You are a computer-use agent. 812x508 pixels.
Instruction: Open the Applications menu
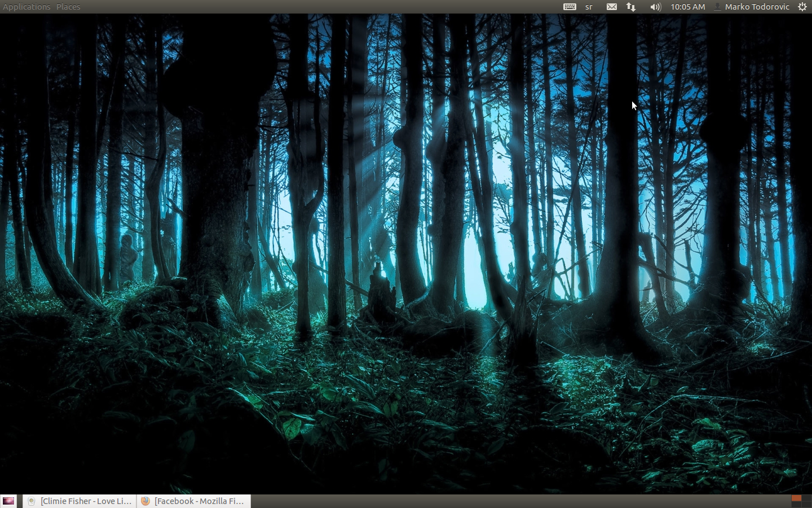point(27,7)
